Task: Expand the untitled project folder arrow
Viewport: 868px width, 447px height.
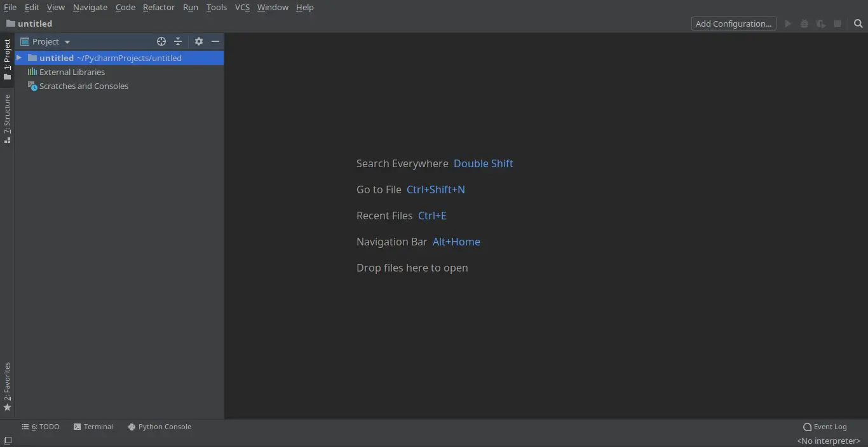Action: tap(19, 58)
